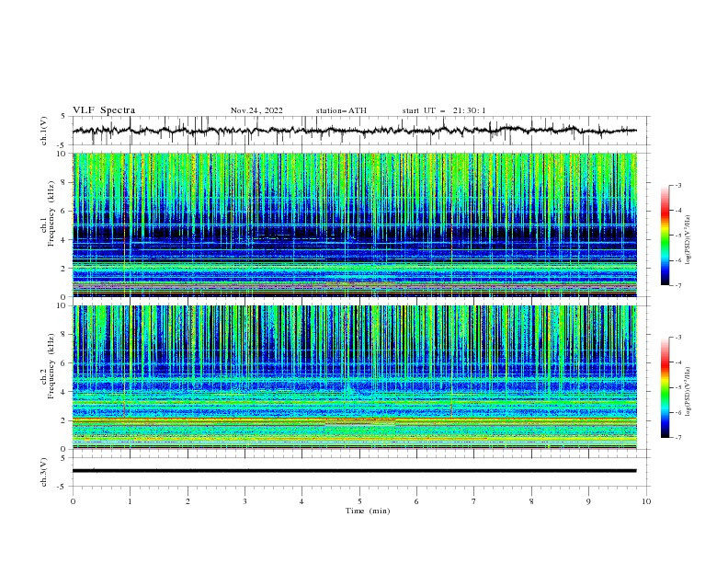Click time axis tick label '9'
Viewport: 728px width, 563px height.
588,501
